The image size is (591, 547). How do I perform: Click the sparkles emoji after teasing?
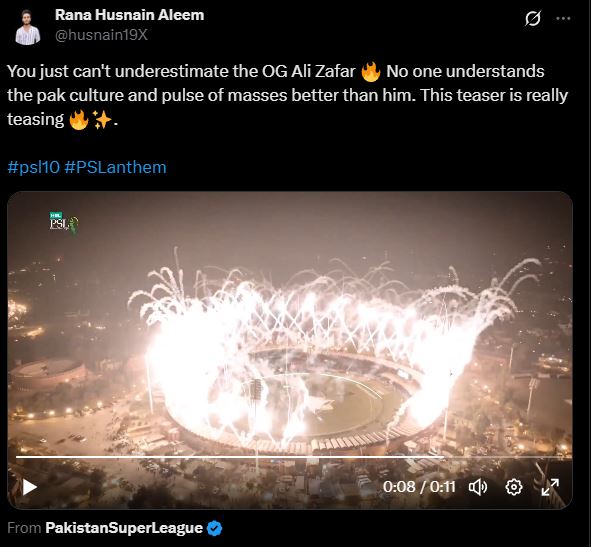pos(102,120)
